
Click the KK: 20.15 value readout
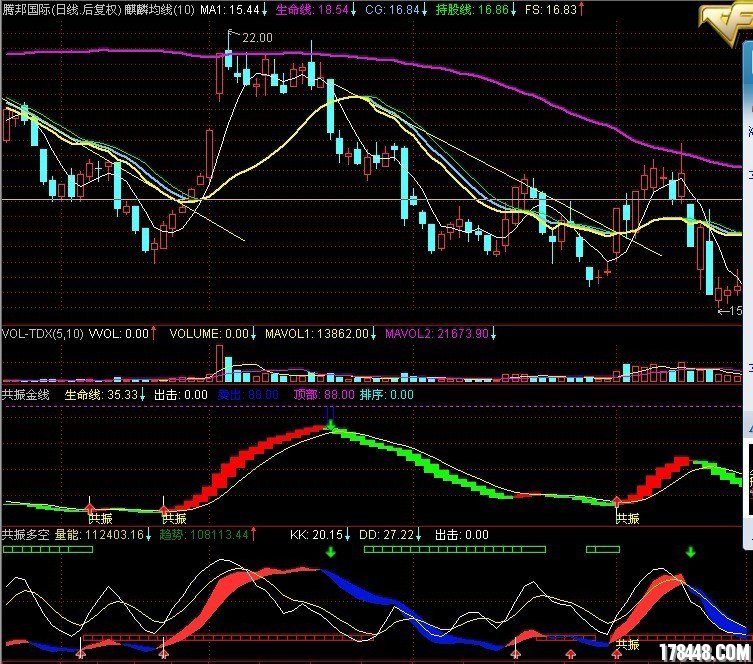point(320,535)
